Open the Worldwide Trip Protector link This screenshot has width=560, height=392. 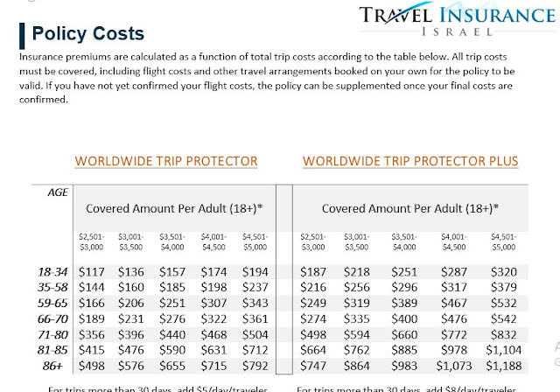[x=166, y=161]
